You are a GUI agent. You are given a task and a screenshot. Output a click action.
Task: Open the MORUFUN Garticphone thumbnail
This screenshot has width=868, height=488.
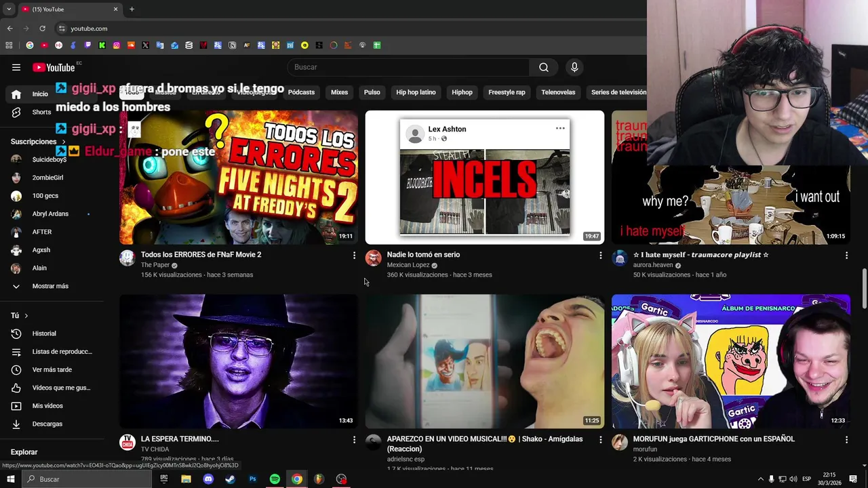[731, 361]
